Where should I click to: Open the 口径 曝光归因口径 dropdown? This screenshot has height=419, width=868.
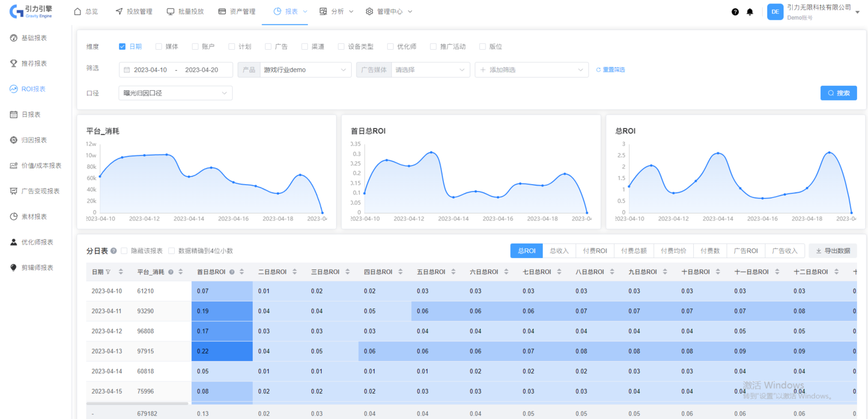(x=175, y=93)
